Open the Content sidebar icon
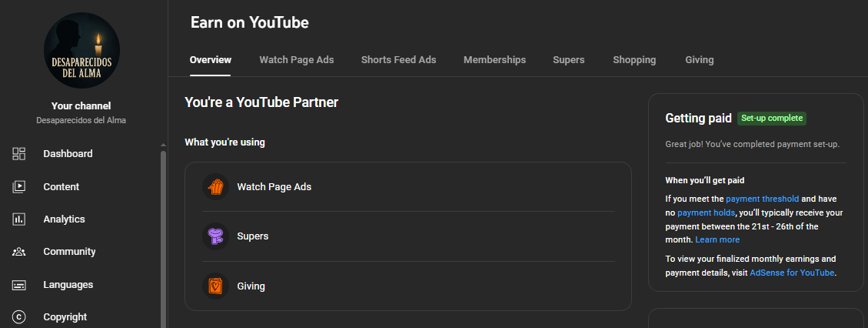Image resolution: width=868 pixels, height=328 pixels. (x=19, y=186)
